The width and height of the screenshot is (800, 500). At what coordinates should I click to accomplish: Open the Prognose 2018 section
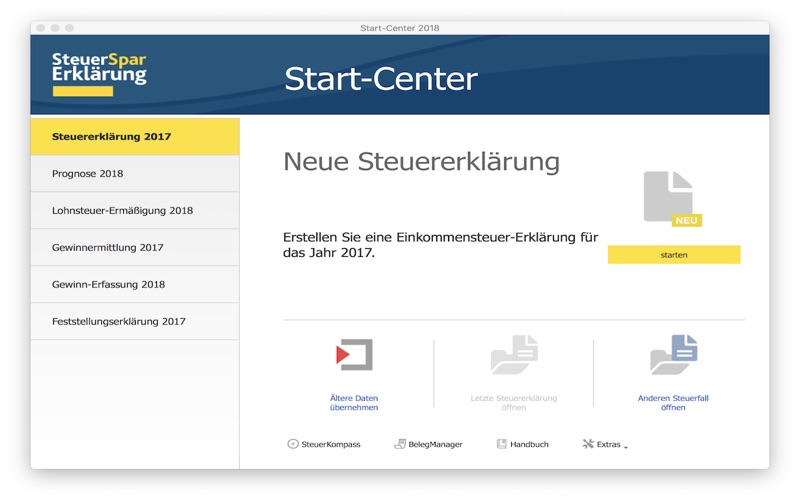pyautogui.click(x=135, y=173)
